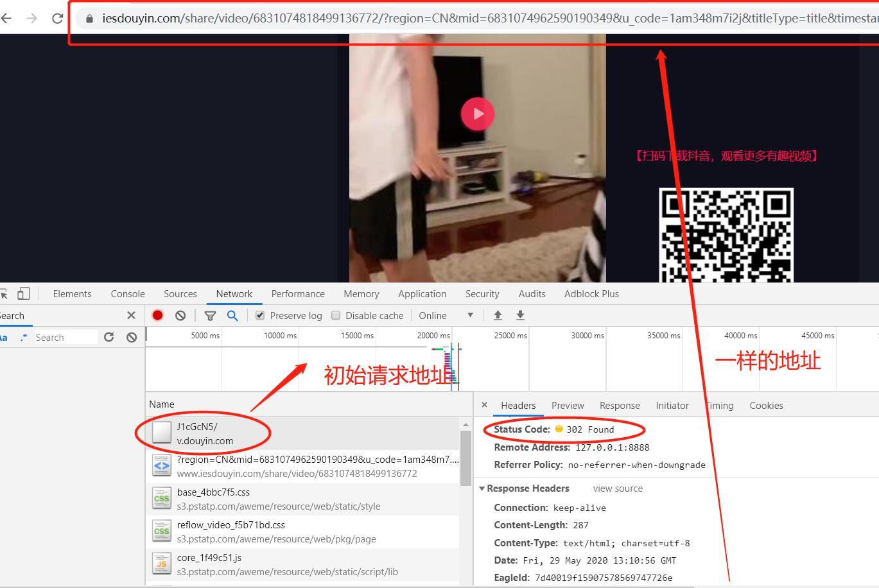
Task: Click the 5000 ms timeline marker
Action: (x=205, y=335)
